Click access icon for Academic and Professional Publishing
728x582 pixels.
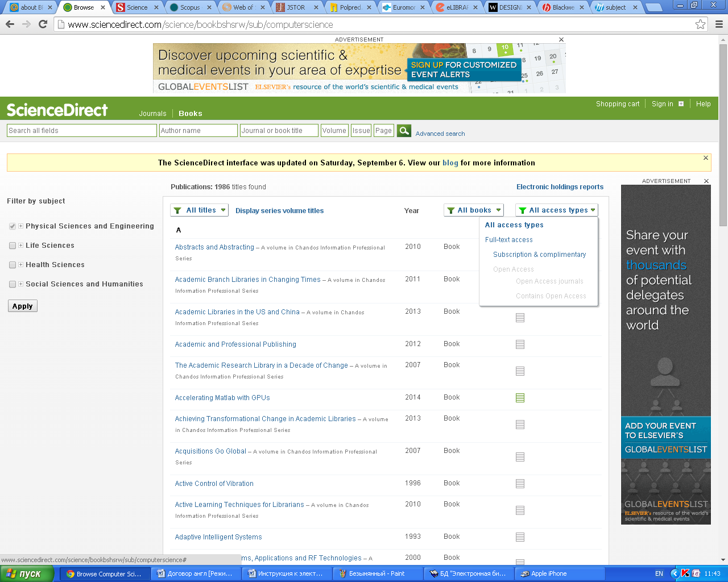click(x=520, y=344)
